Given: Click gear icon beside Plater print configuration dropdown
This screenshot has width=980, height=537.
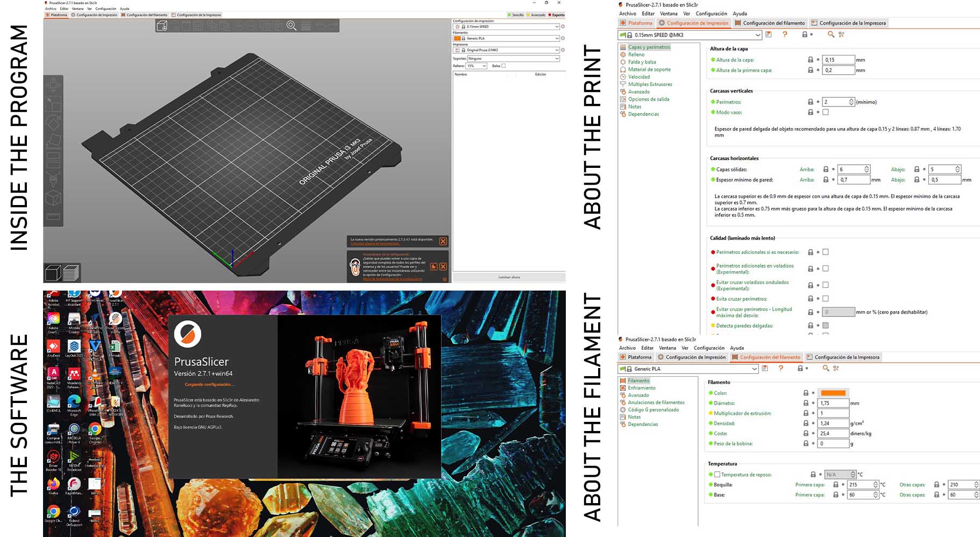Looking at the screenshot, I should coord(563,26).
